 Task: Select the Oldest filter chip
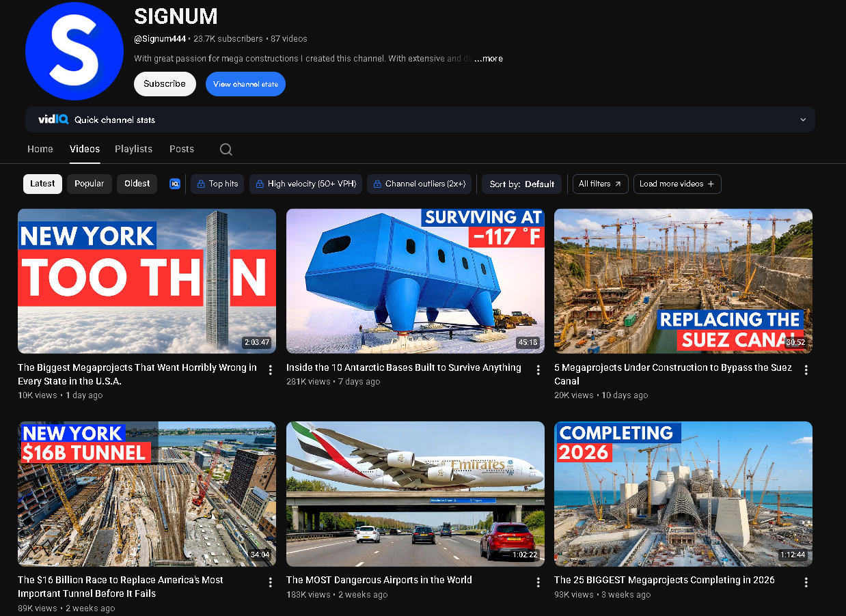[137, 184]
